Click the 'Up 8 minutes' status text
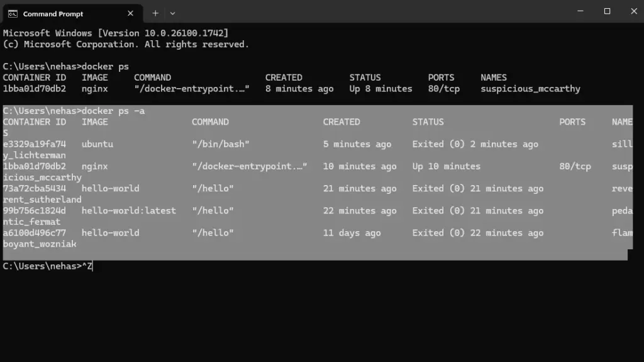Viewport: 644px width, 362px height. [x=380, y=89]
